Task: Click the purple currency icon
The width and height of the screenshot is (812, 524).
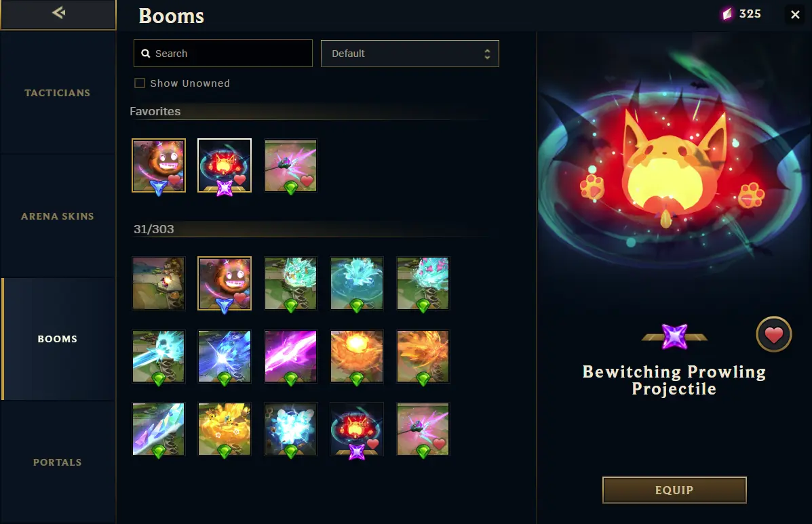Action: point(728,14)
